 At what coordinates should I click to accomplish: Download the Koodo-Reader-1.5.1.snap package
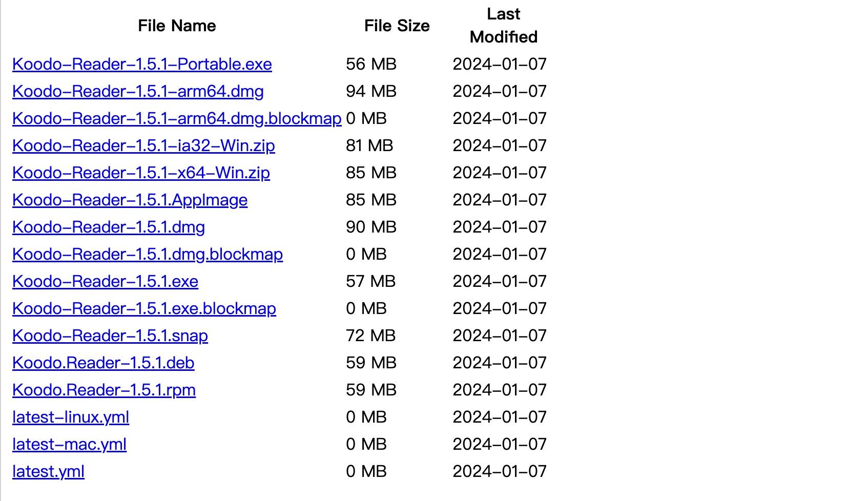pos(110,336)
